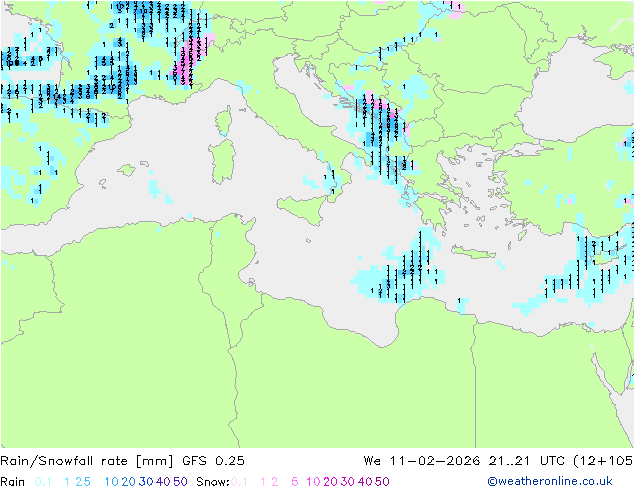Select the Rain legend 0.1 color value
This screenshot has height=490, width=634.
[x=43, y=482]
